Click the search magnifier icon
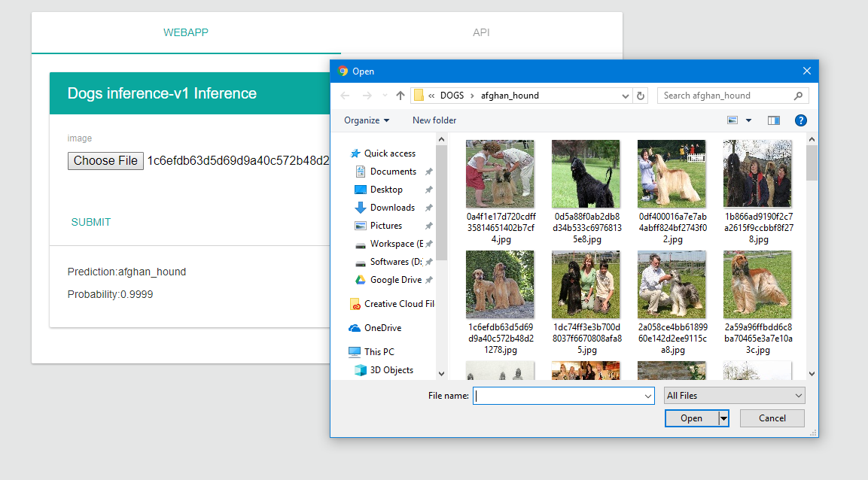The image size is (868, 480). [798, 96]
